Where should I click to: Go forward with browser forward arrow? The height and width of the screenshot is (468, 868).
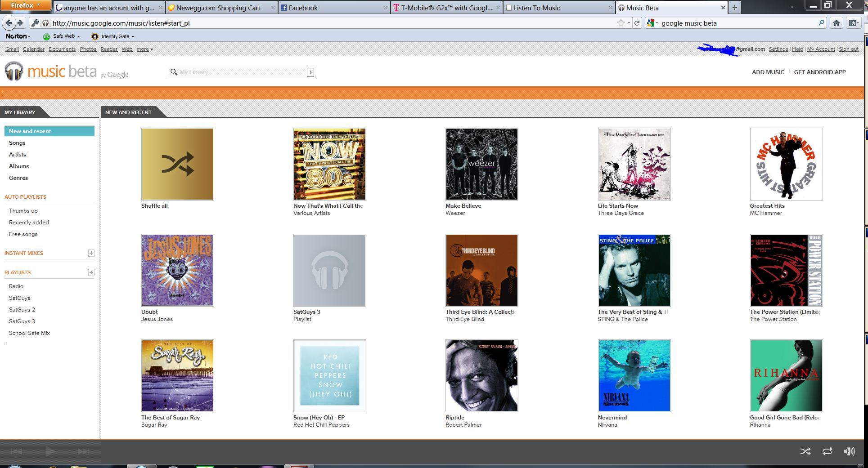(20, 23)
